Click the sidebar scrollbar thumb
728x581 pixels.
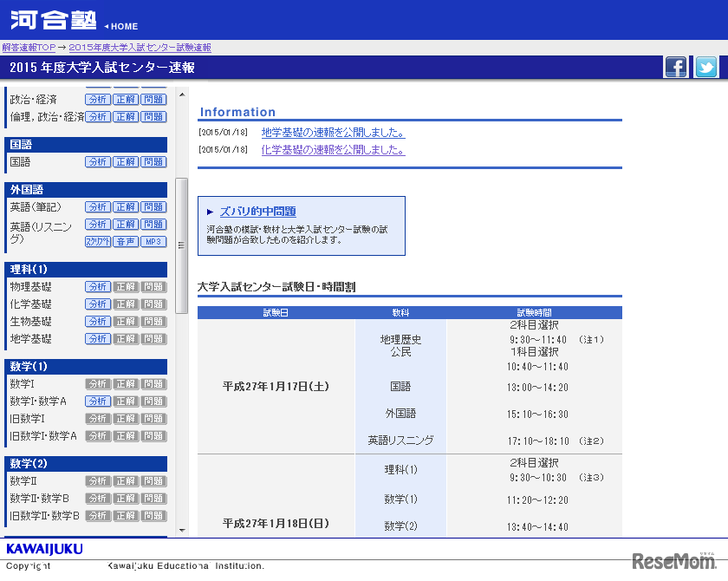pyautogui.click(x=181, y=245)
